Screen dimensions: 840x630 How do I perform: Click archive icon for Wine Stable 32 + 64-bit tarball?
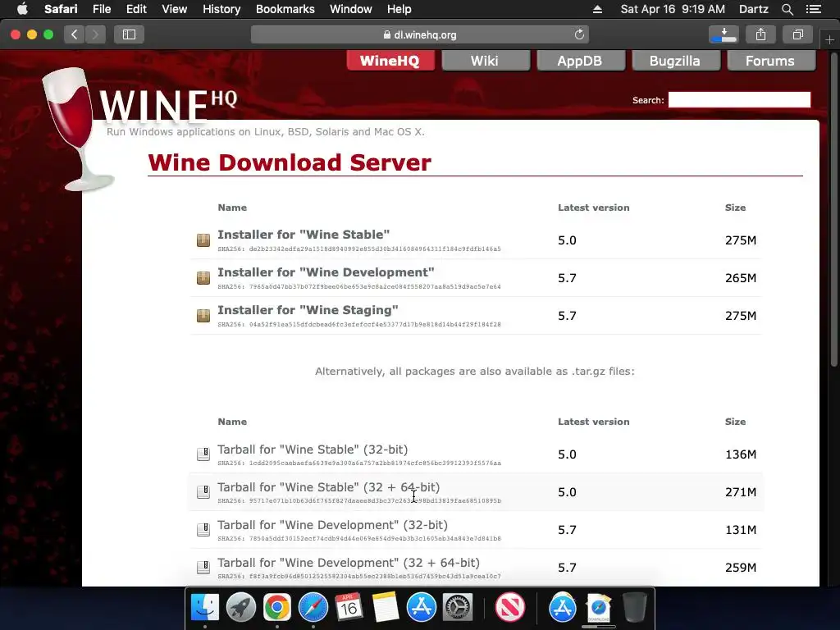(x=203, y=492)
